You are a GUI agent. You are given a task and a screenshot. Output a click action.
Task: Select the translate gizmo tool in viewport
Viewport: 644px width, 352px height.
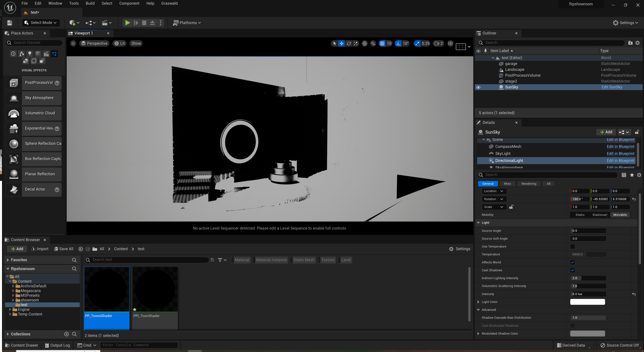pos(341,43)
